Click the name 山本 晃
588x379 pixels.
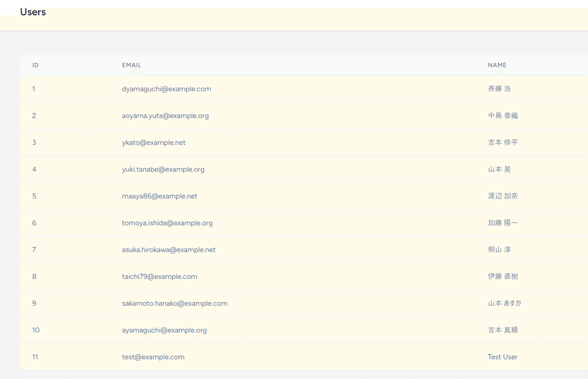click(x=499, y=170)
